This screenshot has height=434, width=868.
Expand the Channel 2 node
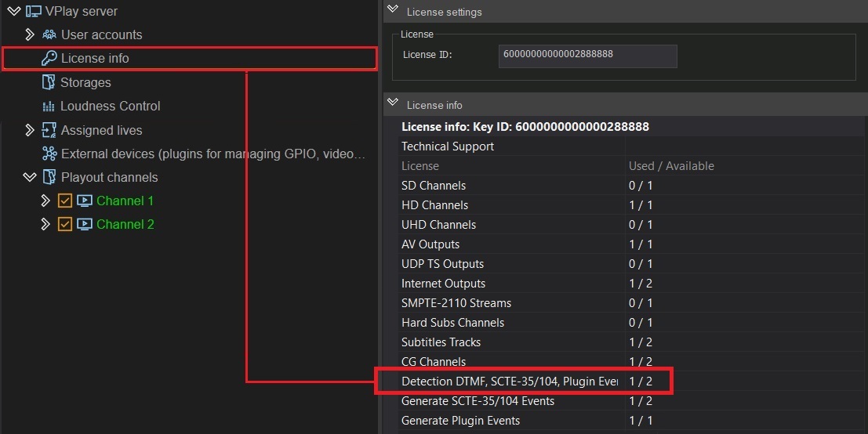coord(45,224)
